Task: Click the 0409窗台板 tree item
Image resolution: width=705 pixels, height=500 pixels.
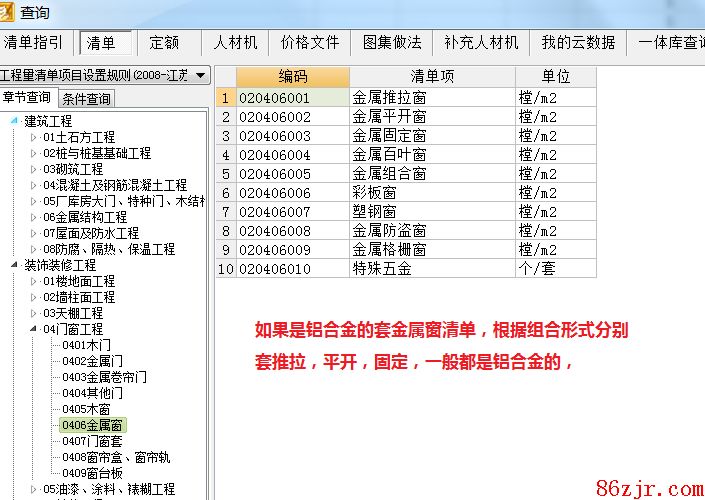Action: pos(92,473)
